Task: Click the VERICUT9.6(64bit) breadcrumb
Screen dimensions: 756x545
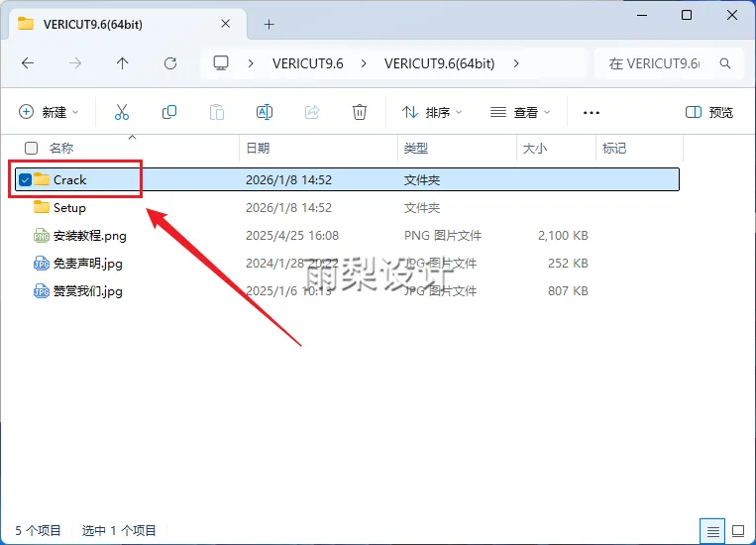Action: (439, 63)
